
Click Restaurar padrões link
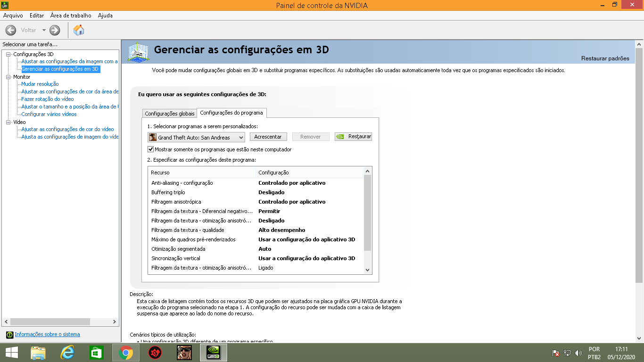[x=605, y=58]
